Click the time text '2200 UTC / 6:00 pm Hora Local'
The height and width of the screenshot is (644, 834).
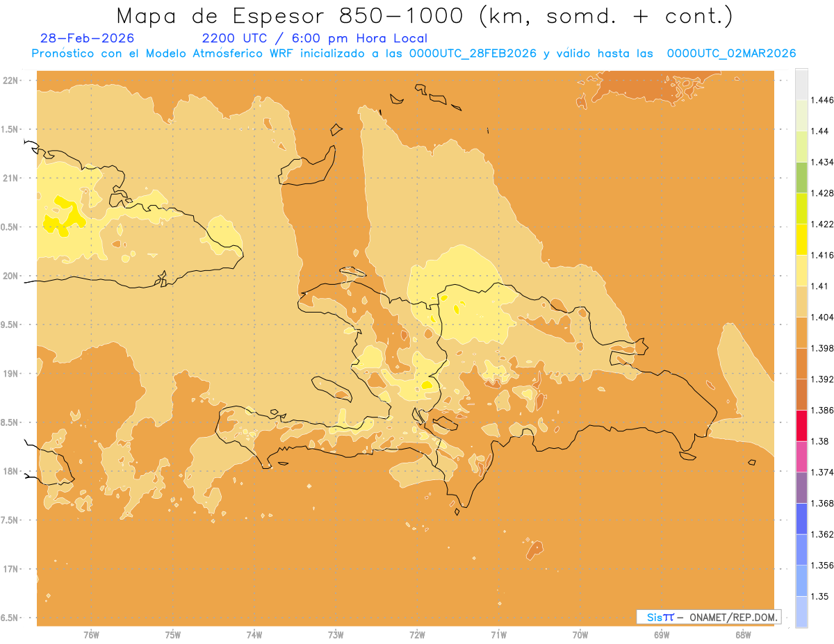coord(315,38)
